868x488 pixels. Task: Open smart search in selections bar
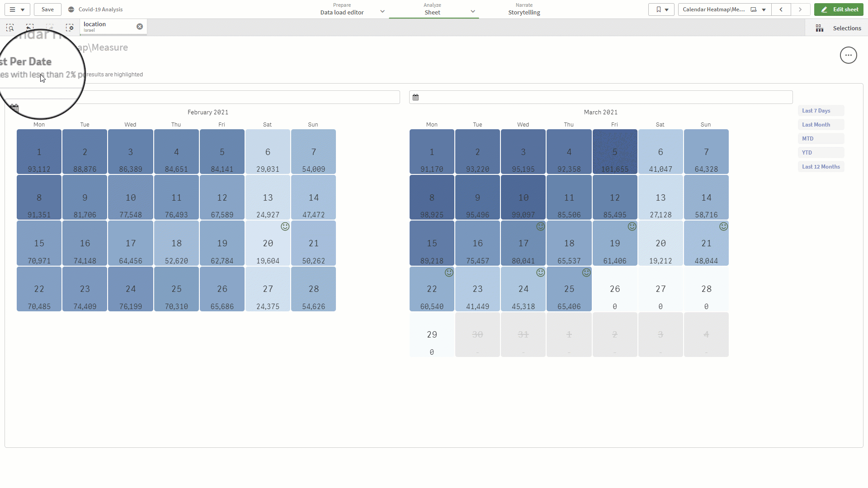[10, 28]
